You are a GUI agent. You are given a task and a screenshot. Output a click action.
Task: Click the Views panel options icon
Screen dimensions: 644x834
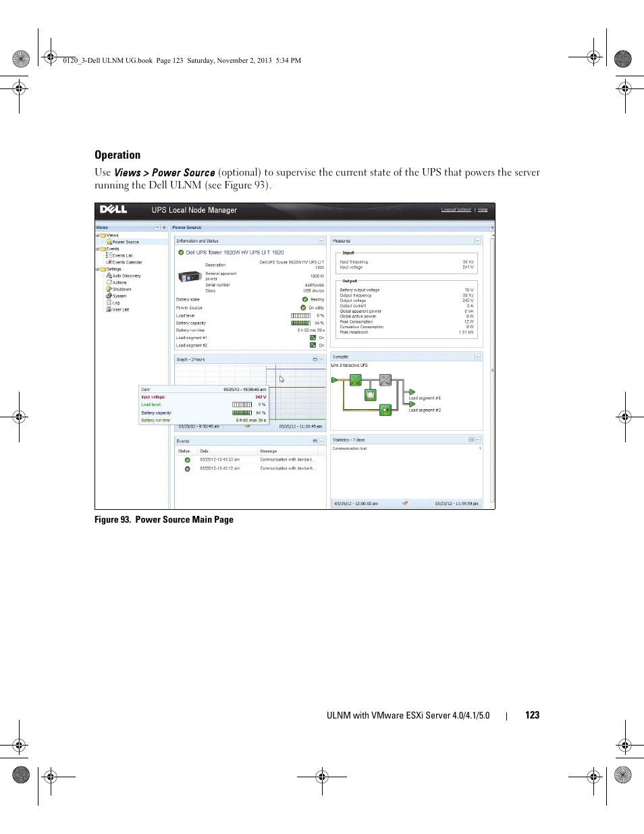pos(164,228)
